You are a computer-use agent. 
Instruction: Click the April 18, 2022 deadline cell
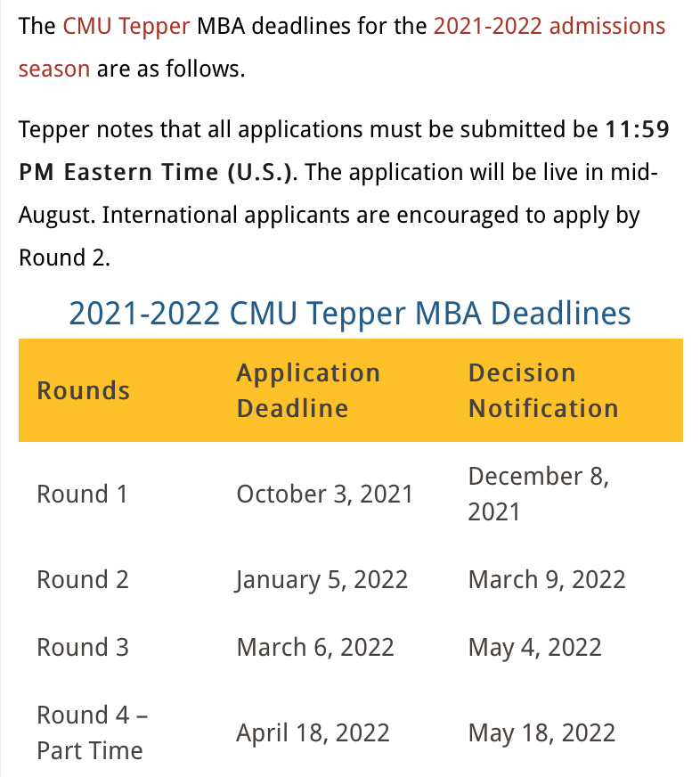point(313,733)
